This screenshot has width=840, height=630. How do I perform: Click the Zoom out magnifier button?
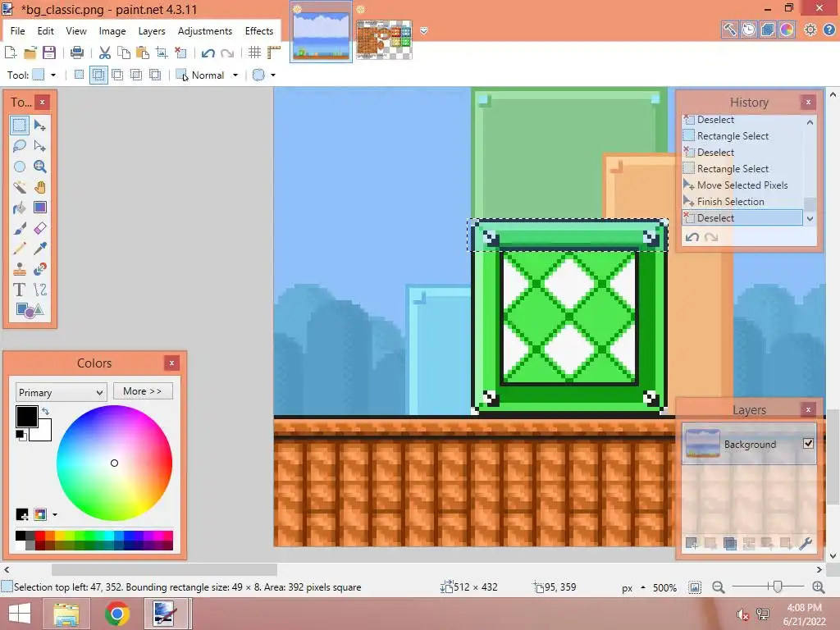(719, 587)
